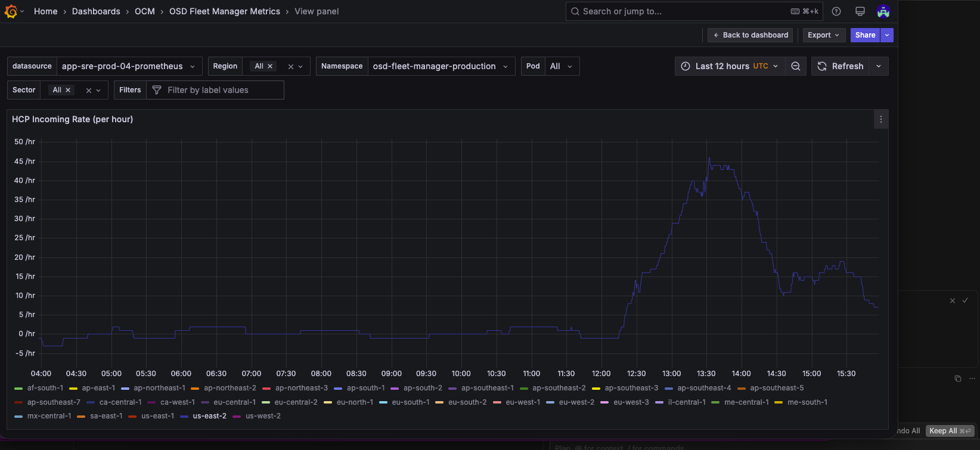Click Back to dashboard button
980x450 pixels.
point(750,35)
